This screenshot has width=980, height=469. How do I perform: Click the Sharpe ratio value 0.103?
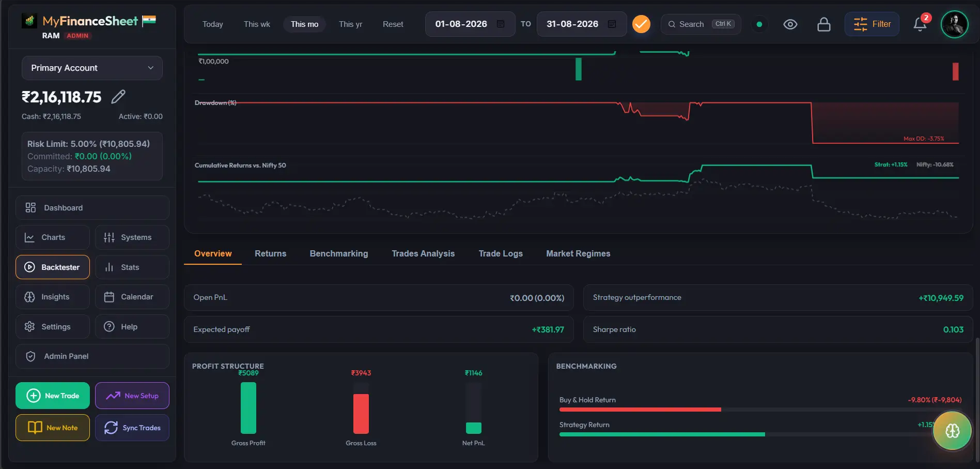tap(953, 329)
